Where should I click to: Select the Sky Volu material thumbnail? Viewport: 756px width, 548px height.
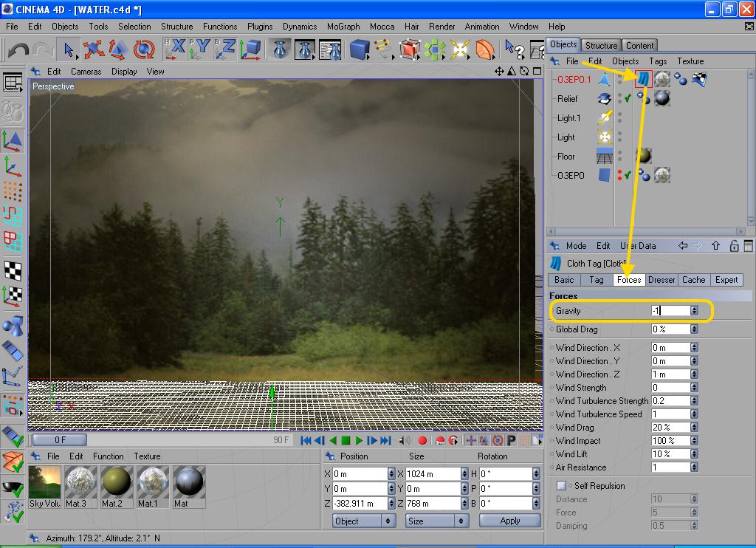pos(44,482)
